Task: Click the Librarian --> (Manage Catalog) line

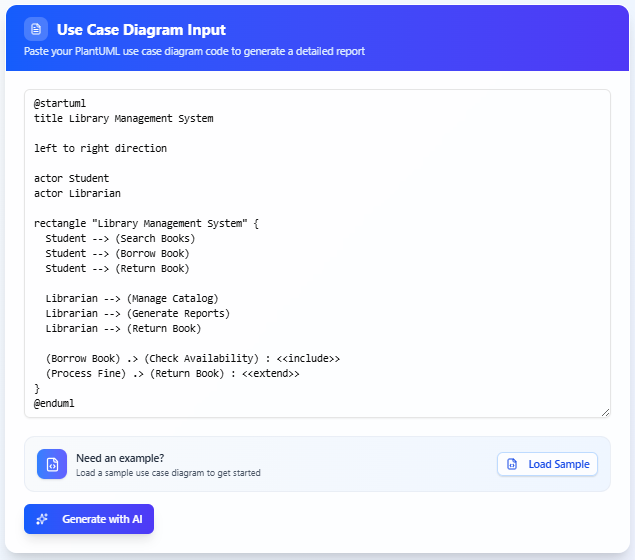Action: 131,298
